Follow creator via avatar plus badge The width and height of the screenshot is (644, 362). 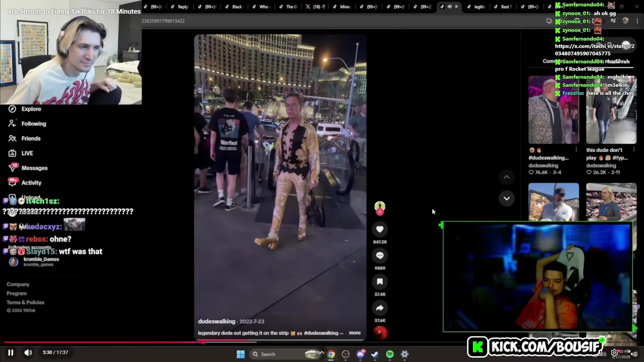(x=380, y=213)
